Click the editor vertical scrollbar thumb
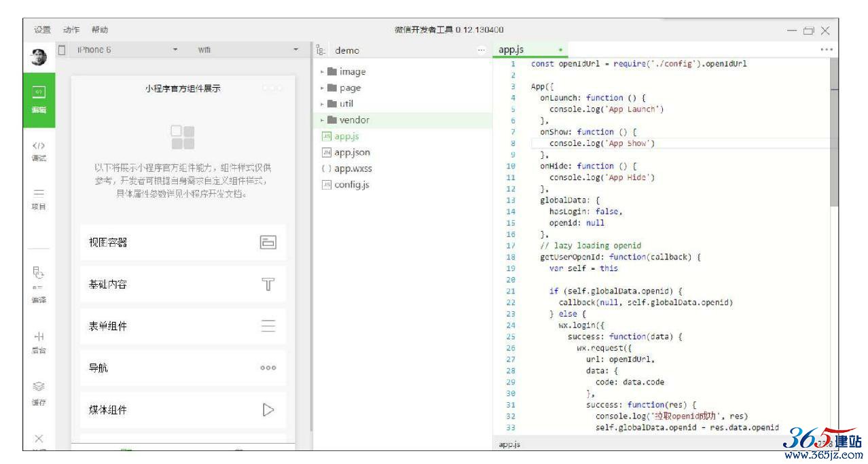This screenshot has height=464, width=868. click(835, 132)
